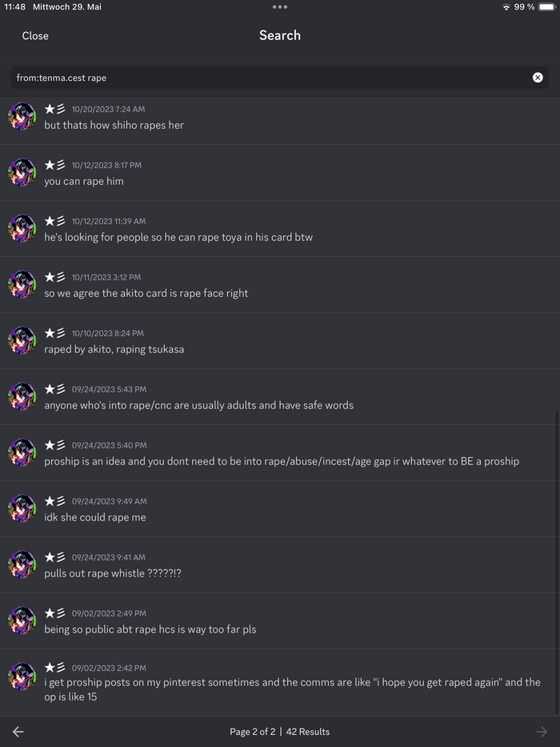Tap the battery indicator icon
This screenshot has height=747, width=560.
[547, 7]
